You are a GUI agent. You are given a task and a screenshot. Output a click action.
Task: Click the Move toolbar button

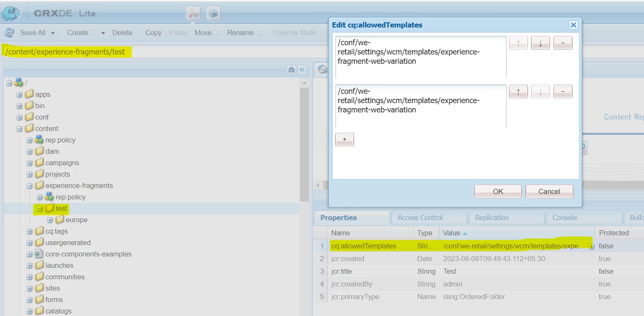click(207, 33)
